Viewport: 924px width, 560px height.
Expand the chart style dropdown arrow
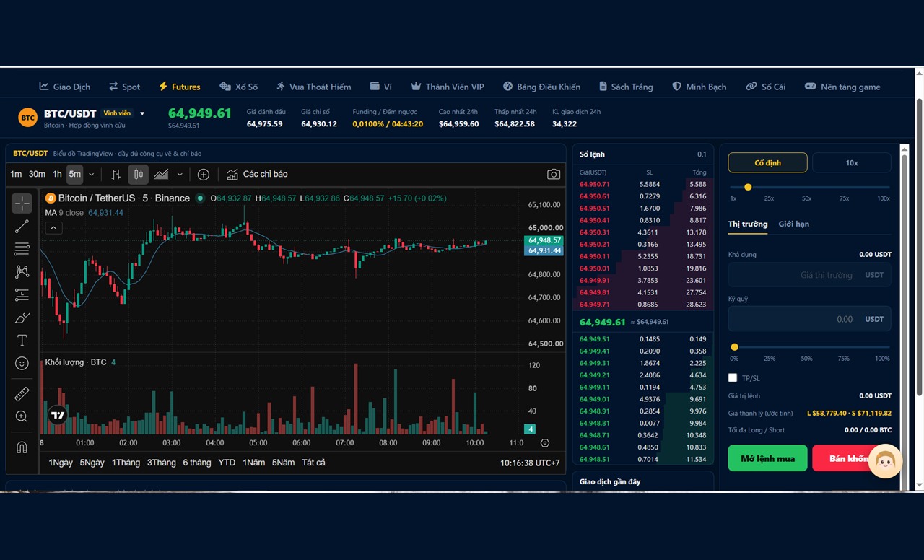pyautogui.click(x=180, y=175)
